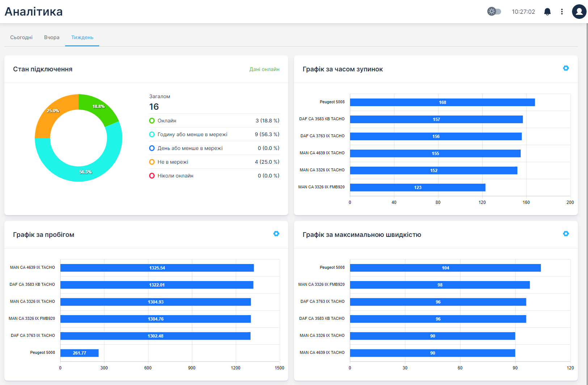Click the Дані онлайн link
The height and width of the screenshot is (385, 588).
tap(264, 69)
